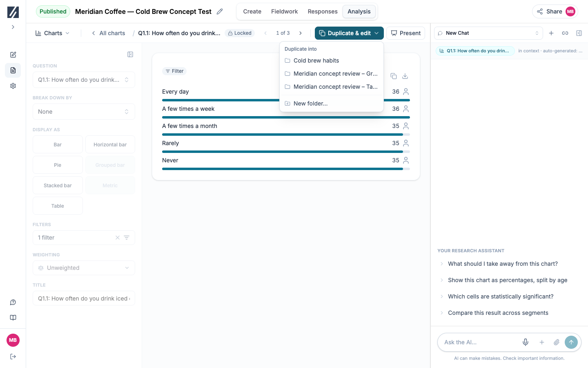Viewport: 588px width, 368px height.
Task: Click the Q1.1 chart context chip
Action: 475,51
